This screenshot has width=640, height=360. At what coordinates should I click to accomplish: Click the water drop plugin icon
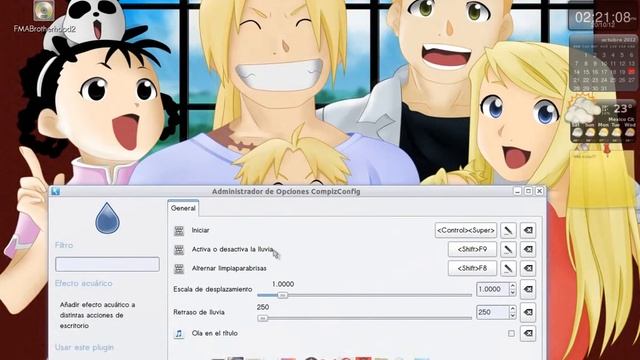tap(107, 218)
